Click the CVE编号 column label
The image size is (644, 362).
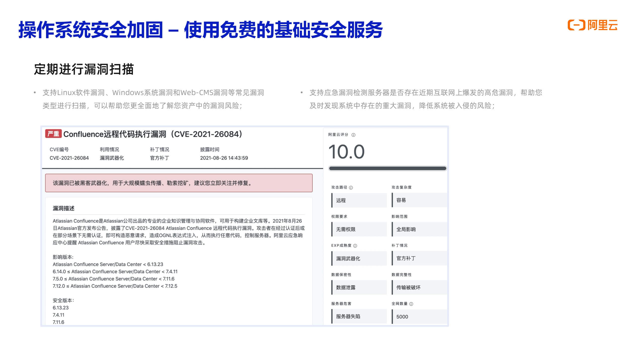pyautogui.click(x=59, y=150)
